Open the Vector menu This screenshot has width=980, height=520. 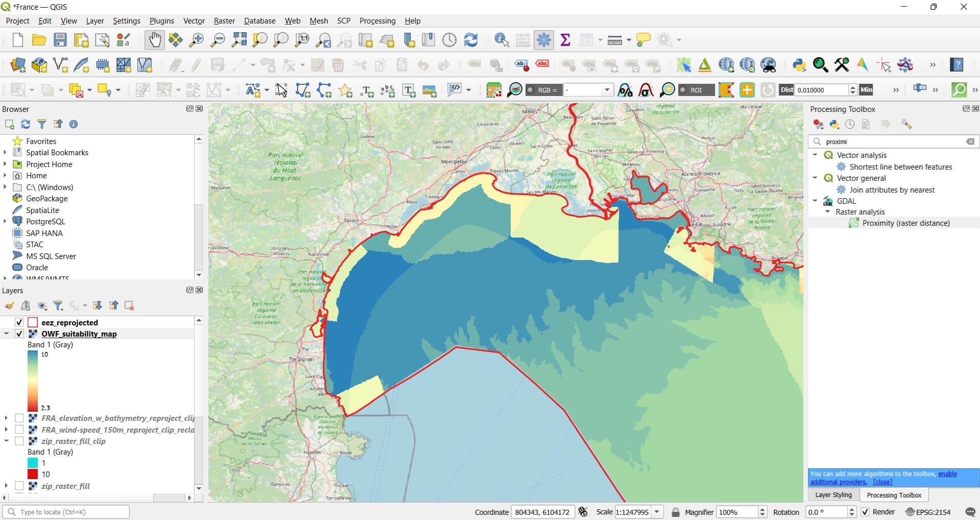coord(194,21)
